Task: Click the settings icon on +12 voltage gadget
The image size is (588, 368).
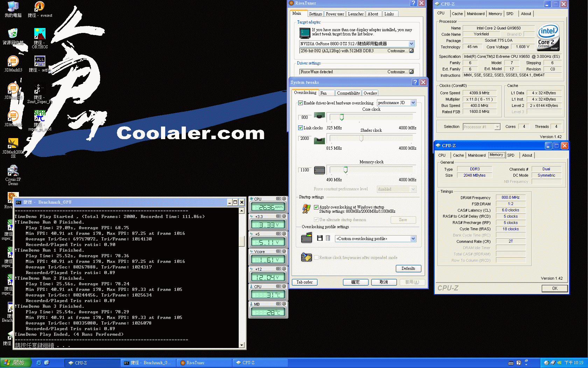Action: tap(279, 269)
